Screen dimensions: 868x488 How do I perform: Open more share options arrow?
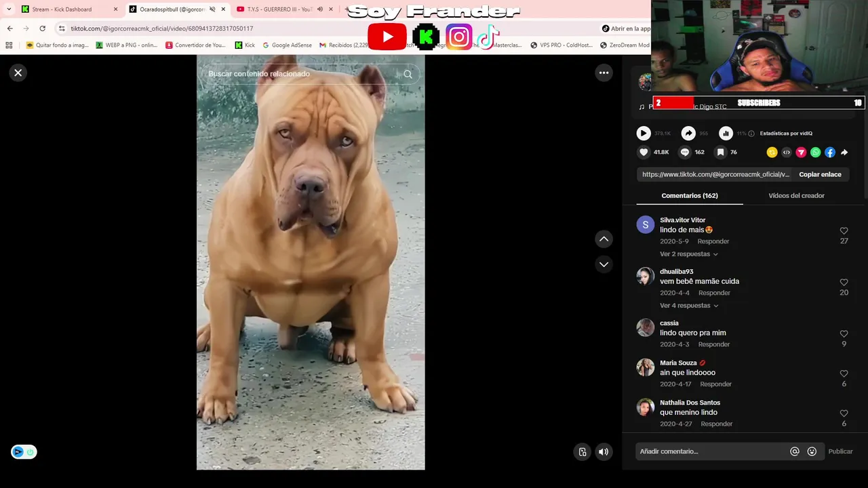tap(844, 152)
